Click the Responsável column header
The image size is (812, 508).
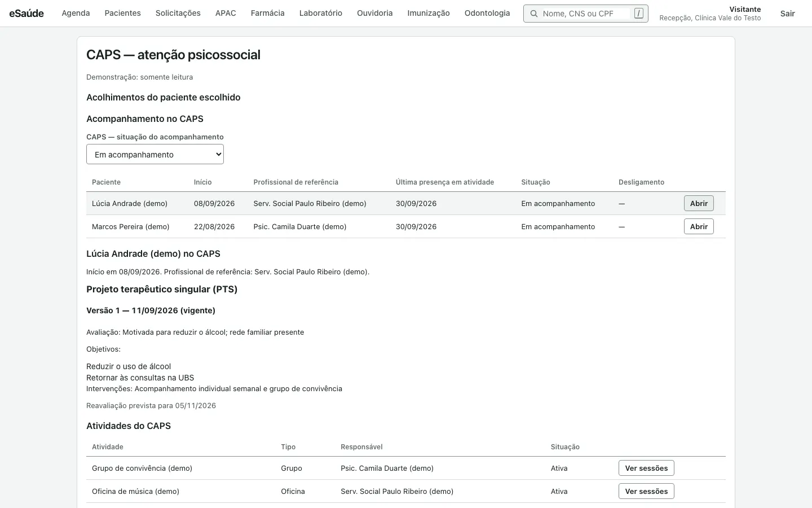361,447
